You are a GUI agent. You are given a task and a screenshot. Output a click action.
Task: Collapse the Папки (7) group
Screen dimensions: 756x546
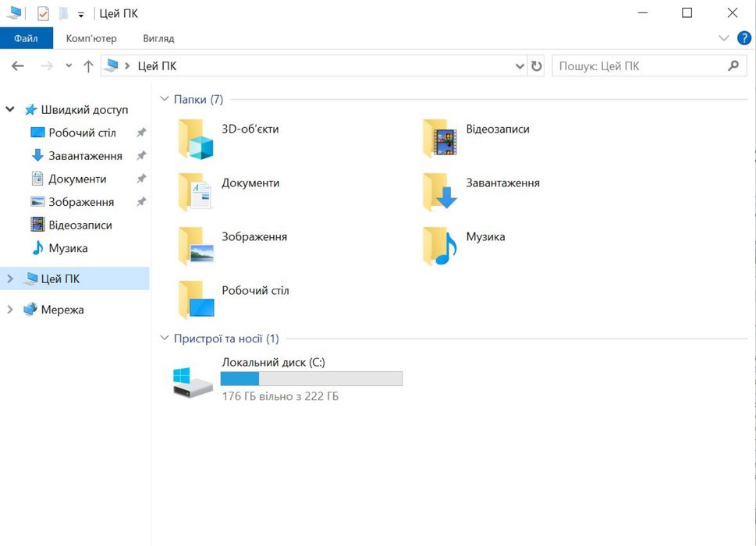pyautogui.click(x=165, y=99)
